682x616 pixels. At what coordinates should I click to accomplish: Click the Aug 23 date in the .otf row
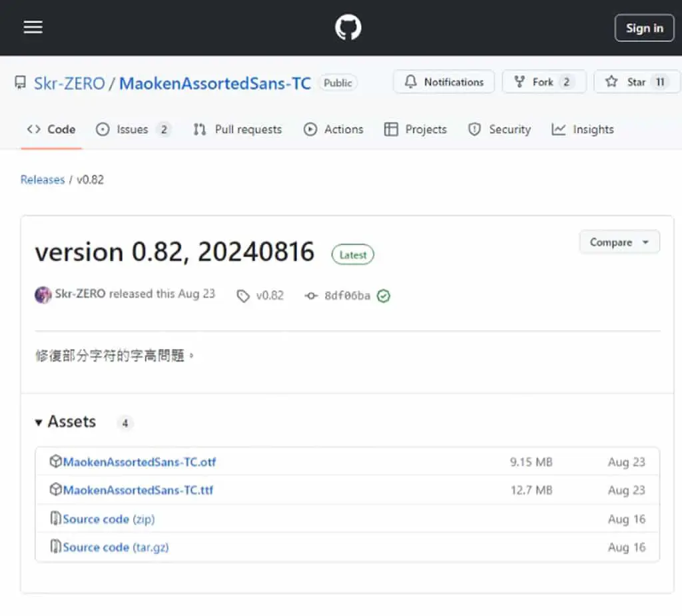[x=626, y=462]
